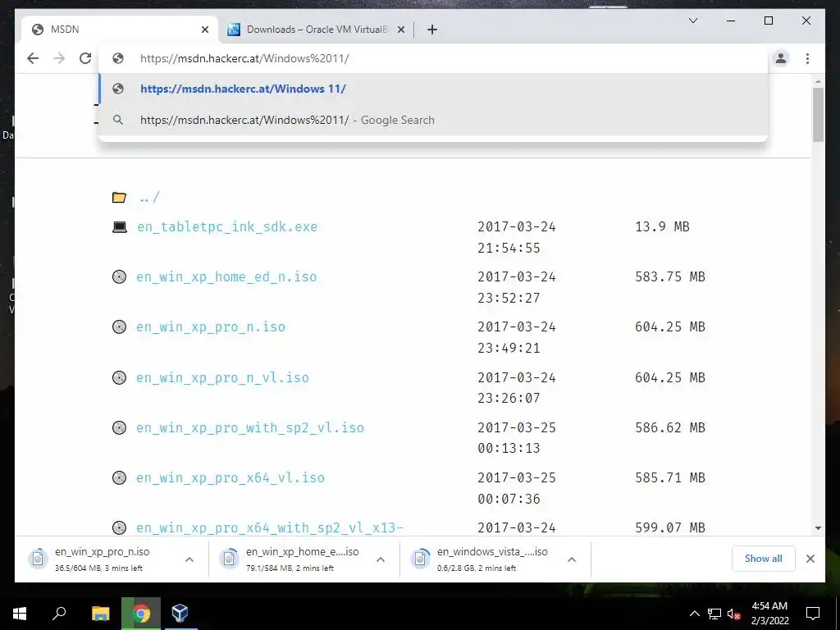Click the scrollbar down arrow
The height and width of the screenshot is (630, 840).
pos(818,528)
